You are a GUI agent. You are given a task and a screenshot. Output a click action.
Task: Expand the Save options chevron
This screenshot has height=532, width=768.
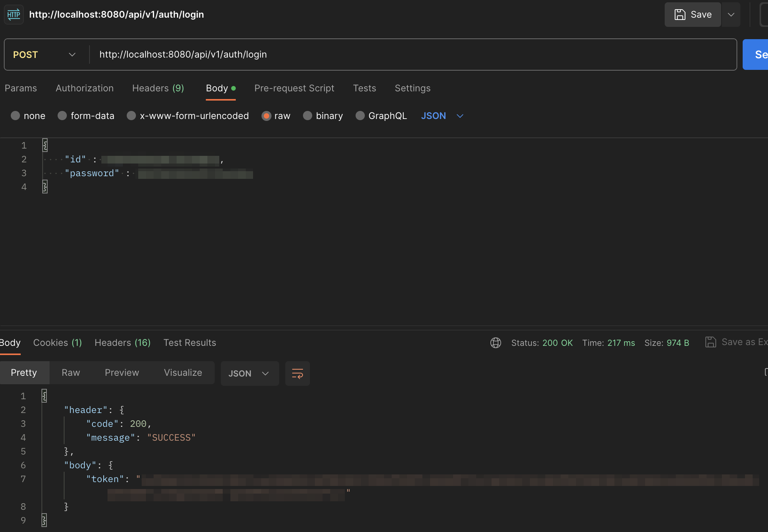[x=731, y=15]
